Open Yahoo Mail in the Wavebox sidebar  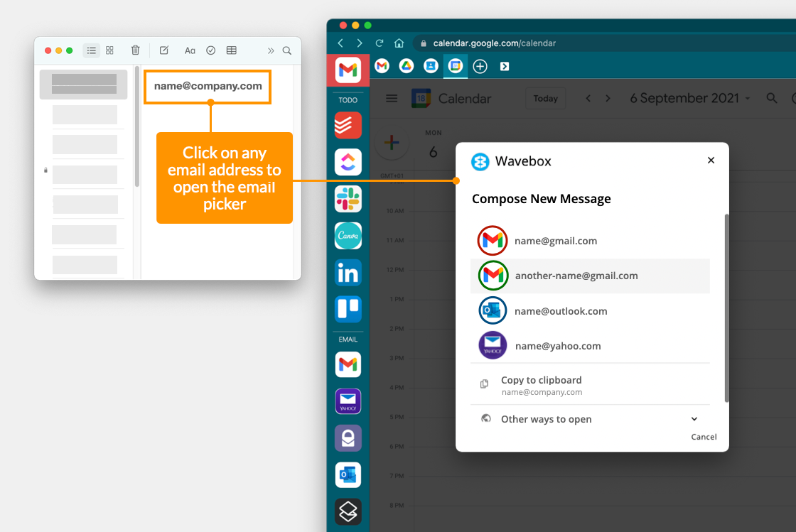(x=348, y=401)
